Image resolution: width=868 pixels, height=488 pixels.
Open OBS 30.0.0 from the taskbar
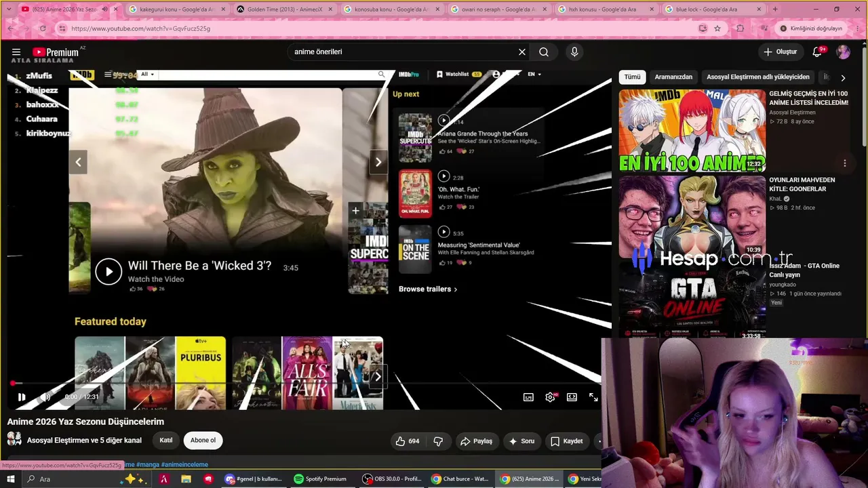point(392,479)
